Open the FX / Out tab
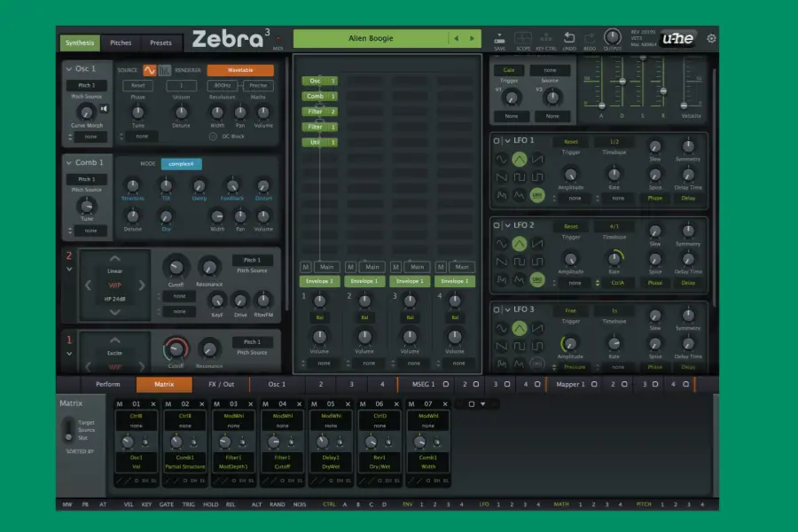The image size is (798, 532). point(221,385)
